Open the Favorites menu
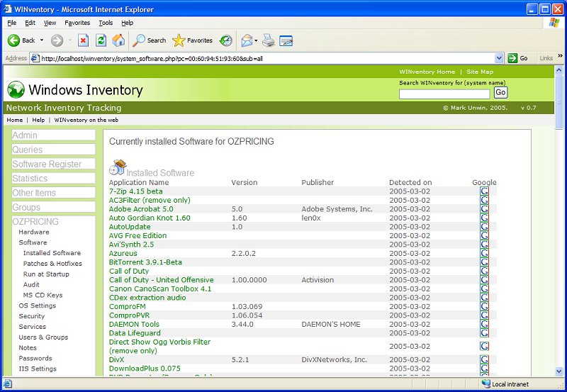Image resolution: width=567 pixels, height=392 pixels. [77, 23]
